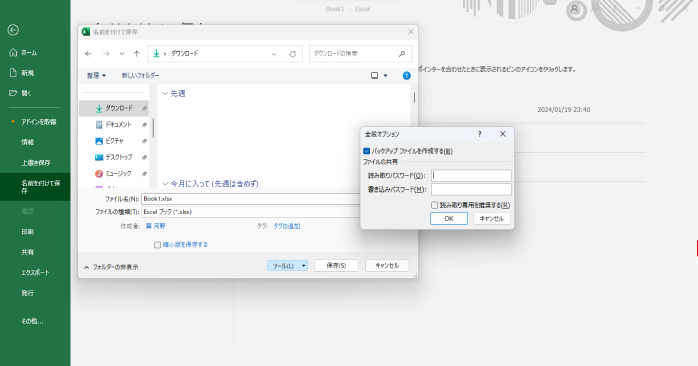Refresh the ダウンロード folder view
Image resolution: width=698 pixels, height=366 pixels.
[x=292, y=54]
